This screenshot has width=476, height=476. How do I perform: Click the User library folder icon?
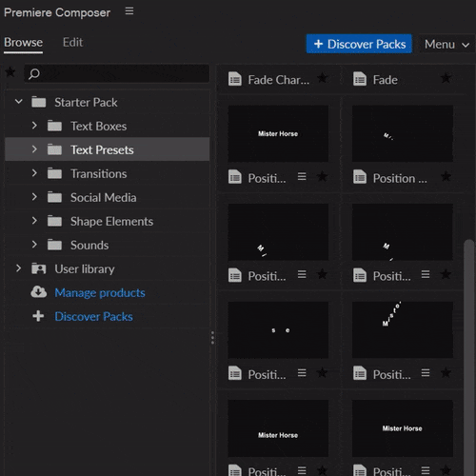[39, 268]
